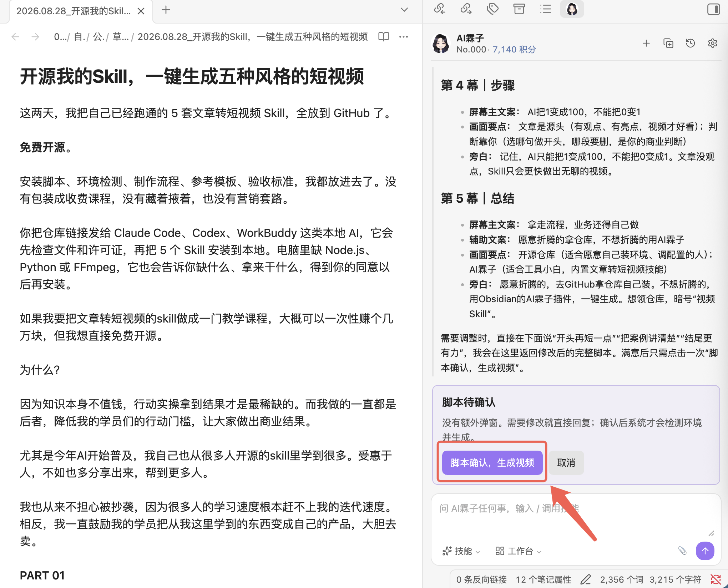The image size is (728, 588).
Task: Navigate forward with the right arrow
Action: (x=35, y=37)
